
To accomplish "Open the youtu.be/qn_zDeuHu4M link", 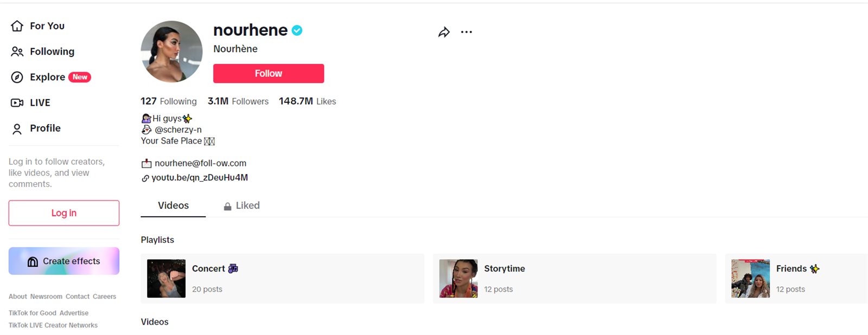I will 200,177.
